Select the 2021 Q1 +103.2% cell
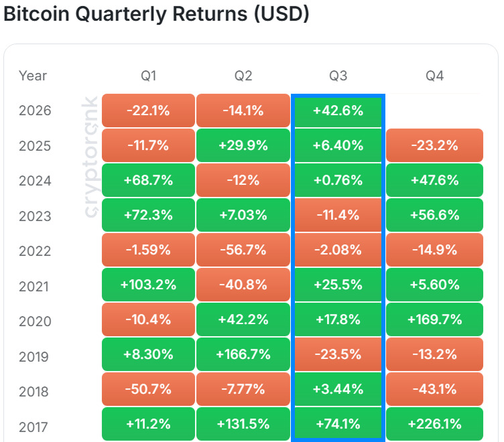Viewport: 504px width, 442px height. pos(149,285)
